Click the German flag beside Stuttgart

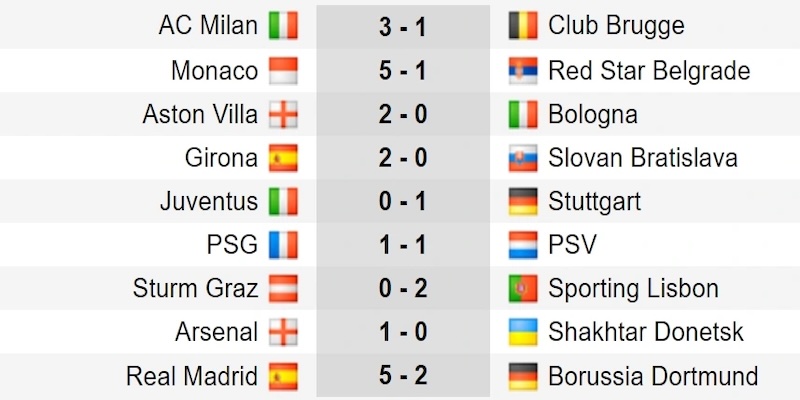[x=522, y=202]
